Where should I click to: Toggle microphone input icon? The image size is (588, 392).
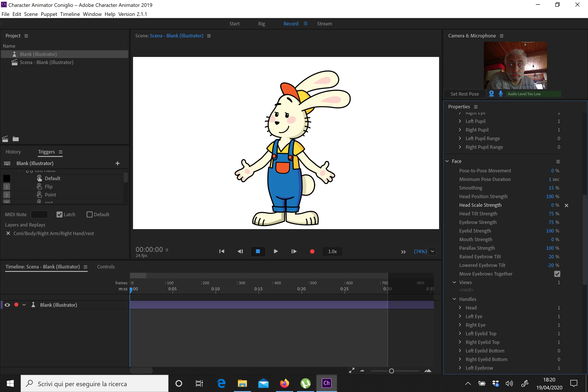(x=501, y=94)
